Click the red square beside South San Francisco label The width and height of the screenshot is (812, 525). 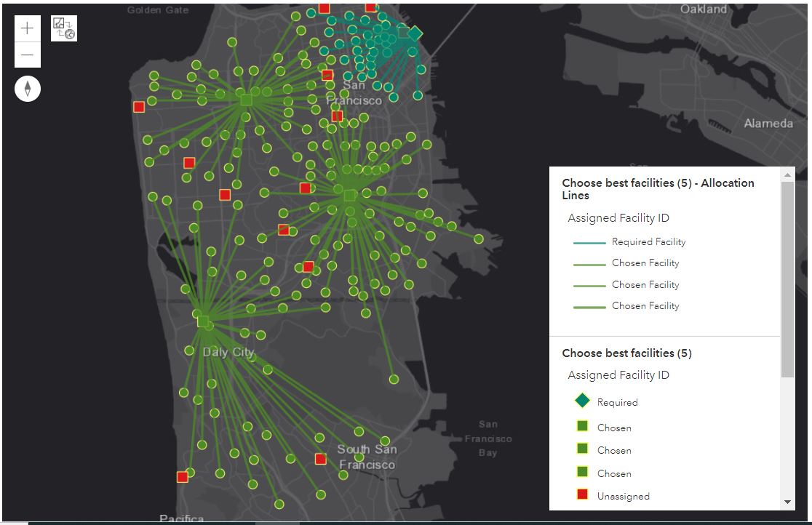(320, 459)
